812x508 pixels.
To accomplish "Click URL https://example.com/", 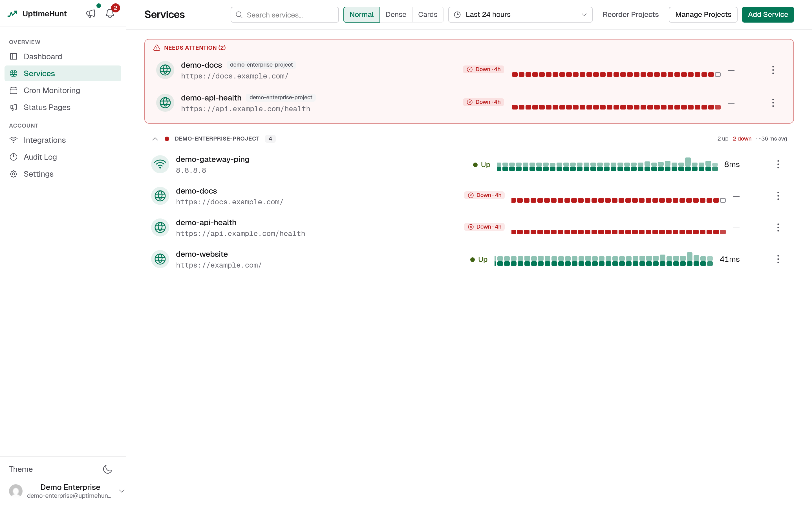I will coord(219,265).
